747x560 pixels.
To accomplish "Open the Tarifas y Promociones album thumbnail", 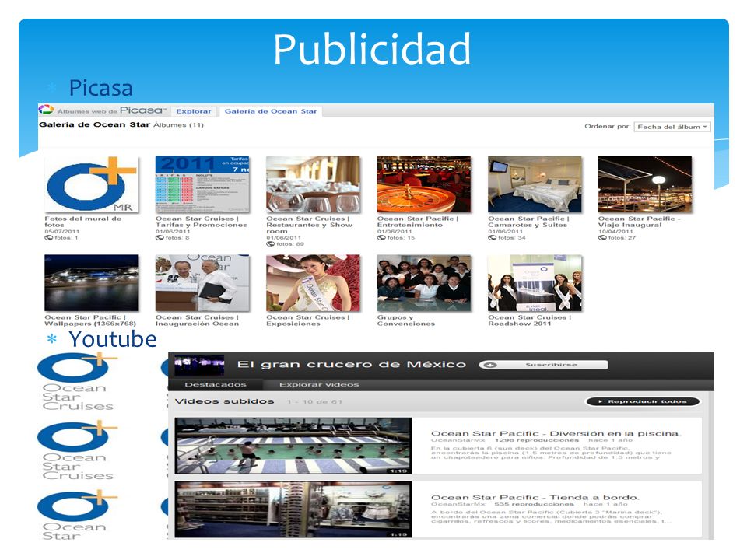I will click(202, 184).
